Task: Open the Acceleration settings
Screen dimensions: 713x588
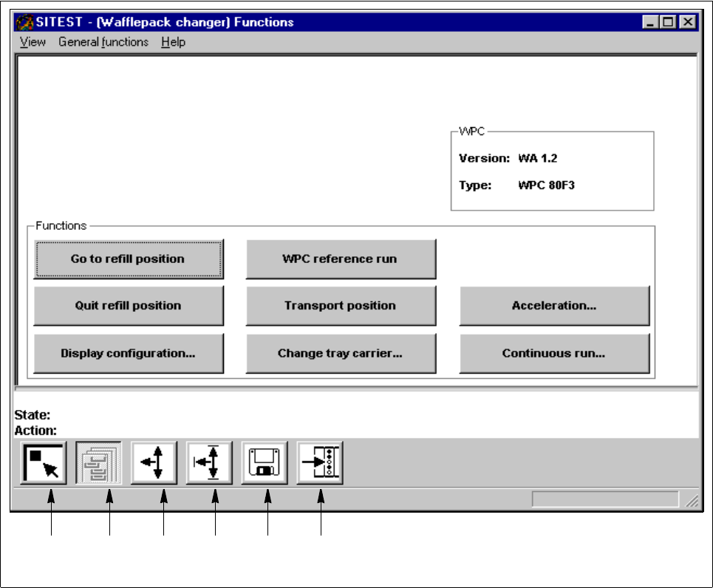Action: [x=554, y=306]
